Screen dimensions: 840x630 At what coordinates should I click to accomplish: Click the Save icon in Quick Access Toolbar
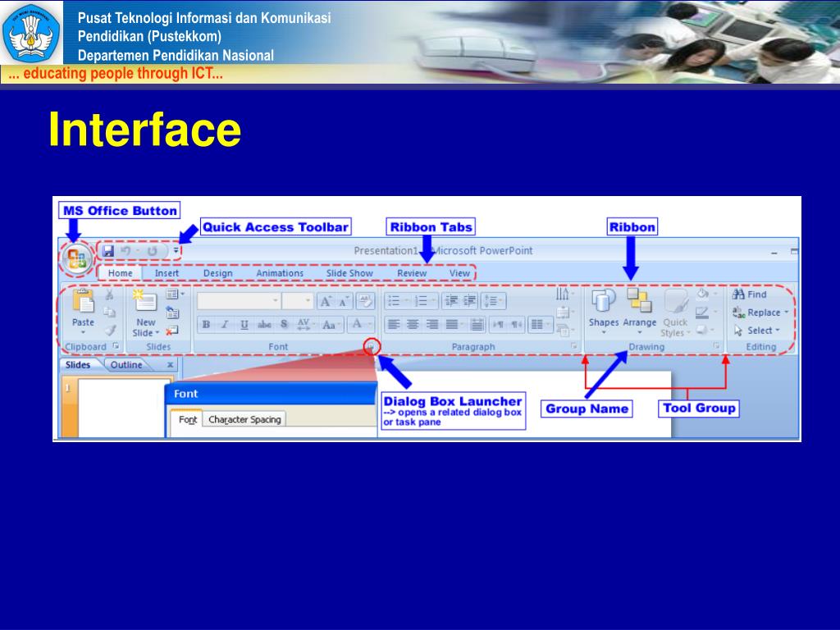[108, 251]
